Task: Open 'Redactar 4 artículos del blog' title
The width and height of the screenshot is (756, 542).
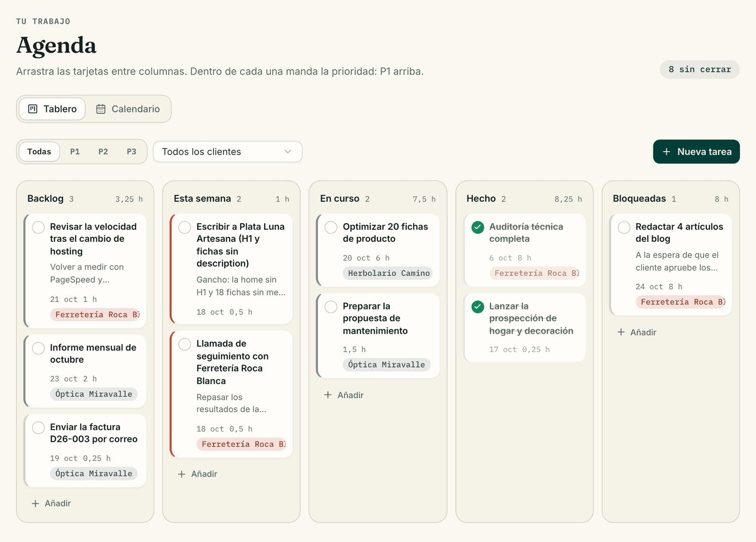Action: click(679, 232)
